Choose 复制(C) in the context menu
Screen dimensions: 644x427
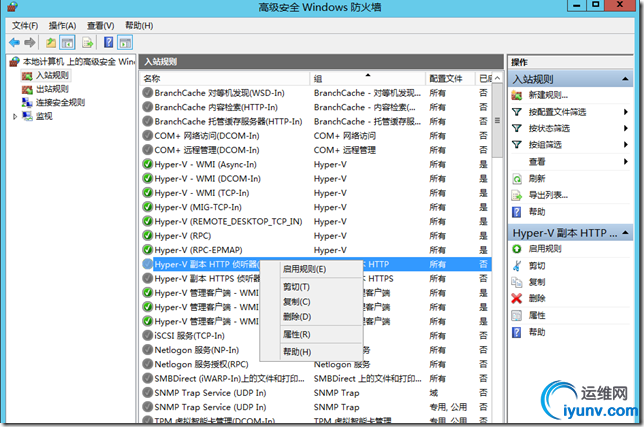tap(297, 302)
